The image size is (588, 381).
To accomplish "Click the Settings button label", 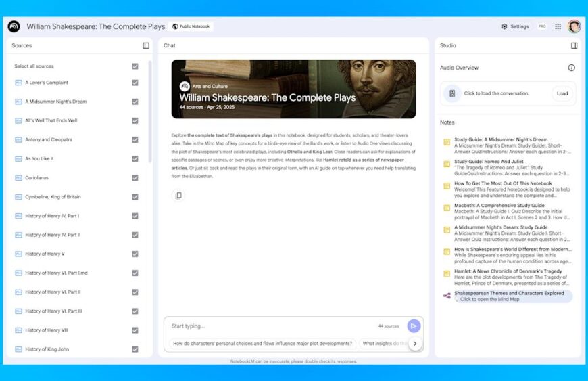I will click(519, 26).
